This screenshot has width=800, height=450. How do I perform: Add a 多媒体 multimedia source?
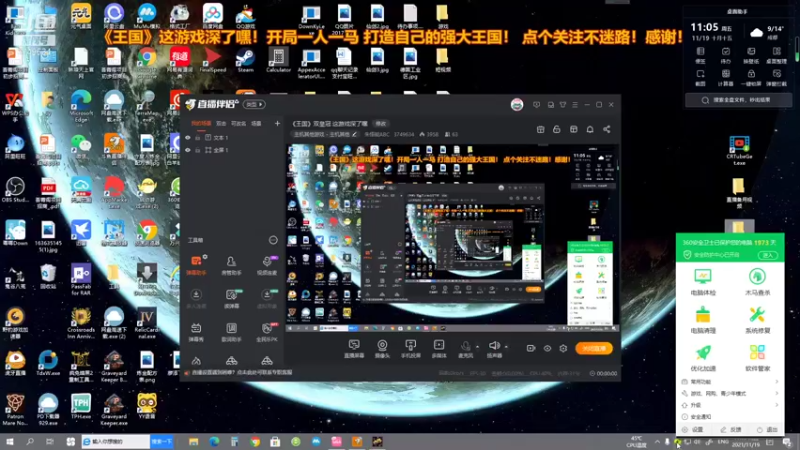(439, 349)
